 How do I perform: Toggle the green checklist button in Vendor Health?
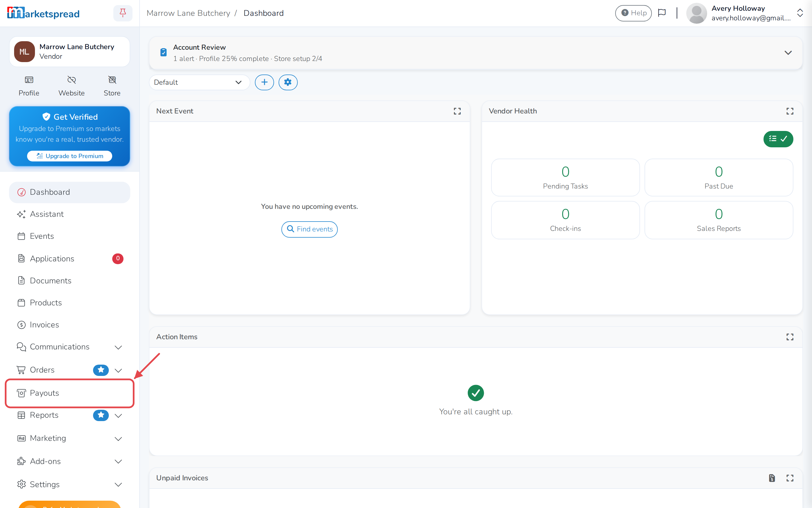coord(778,139)
